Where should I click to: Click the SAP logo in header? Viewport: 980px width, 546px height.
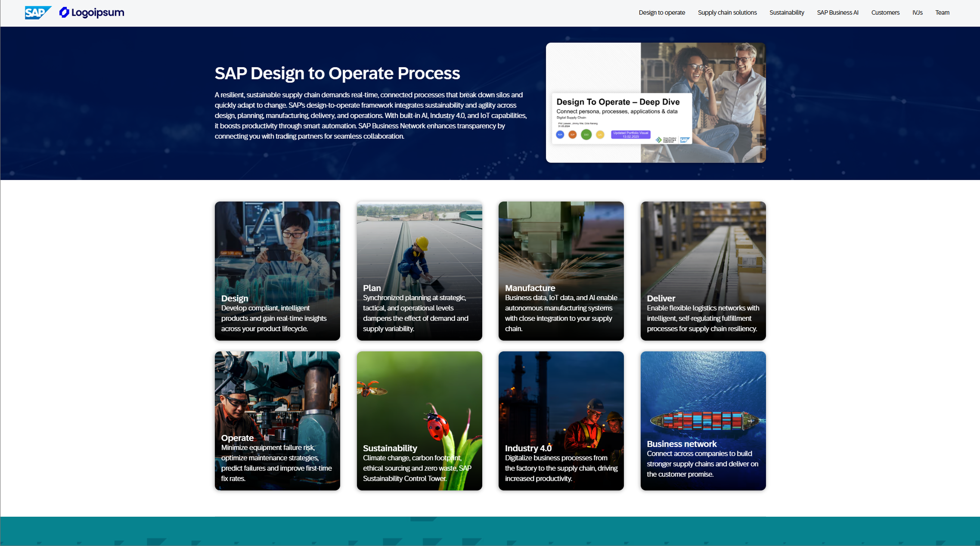[x=37, y=12]
